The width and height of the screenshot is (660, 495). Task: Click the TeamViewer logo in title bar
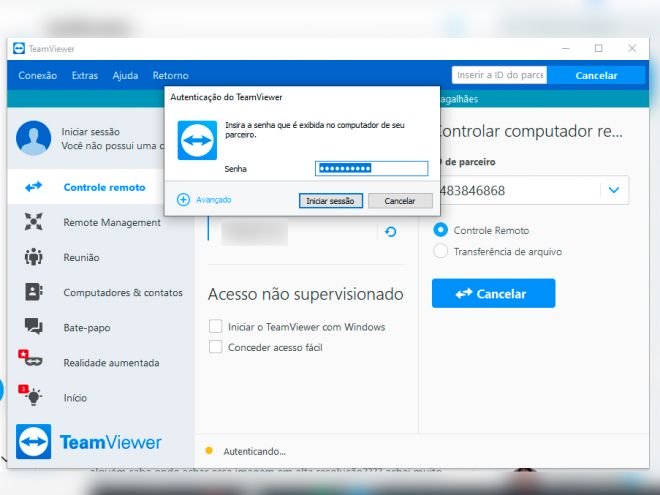pyautogui.click(x=19, y=48)
